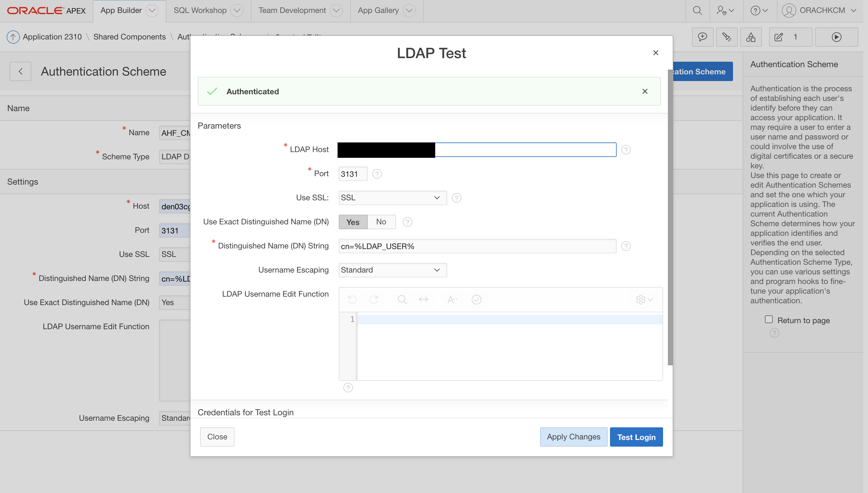The width and height of the screenshot is (868, 493).
Task: Open the Username Escaping dropdown
Action: pos(392,270)
